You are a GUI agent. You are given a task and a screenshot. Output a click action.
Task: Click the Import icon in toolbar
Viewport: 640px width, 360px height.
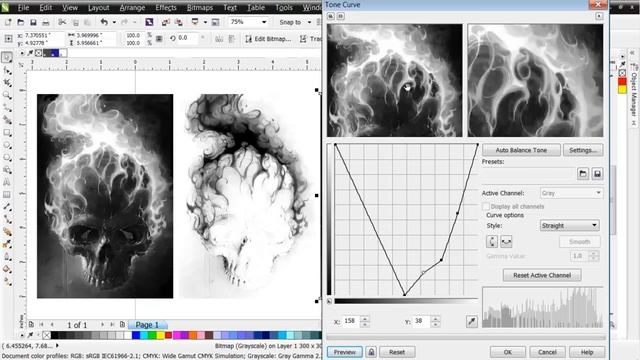(166, 22)
